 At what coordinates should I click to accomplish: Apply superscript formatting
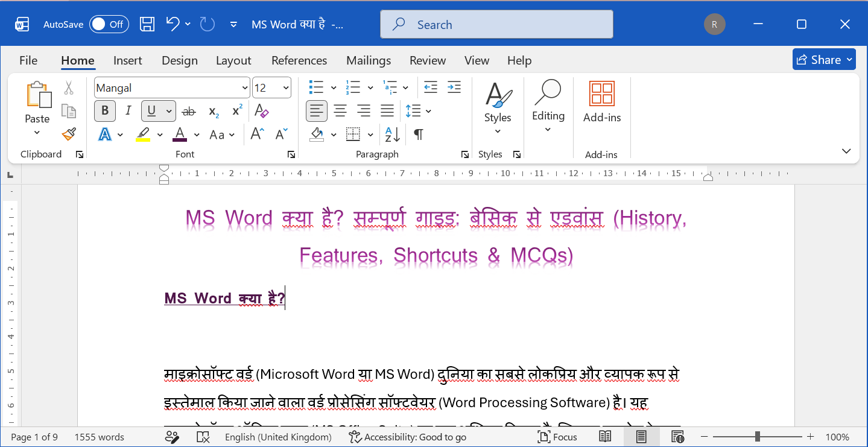[237, 111]
